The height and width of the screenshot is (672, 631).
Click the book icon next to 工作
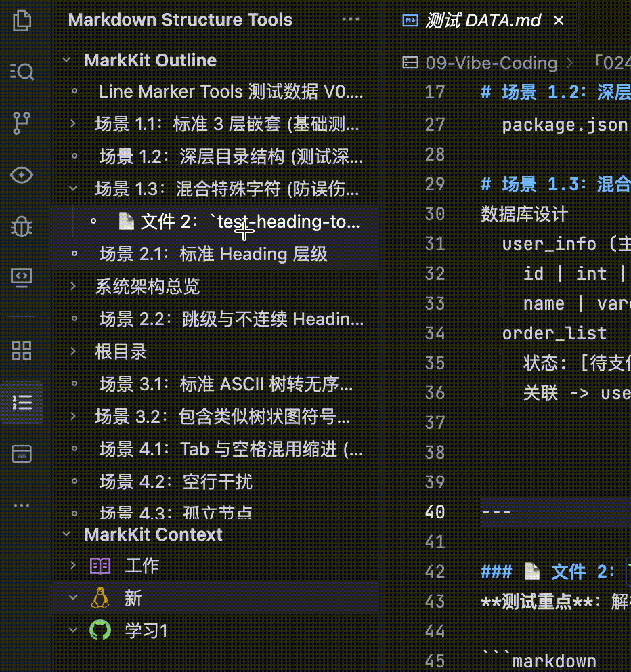tap(100, 566)
